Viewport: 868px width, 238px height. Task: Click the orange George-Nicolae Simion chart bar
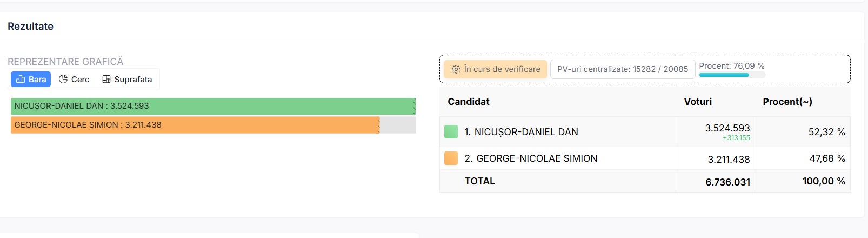195,125
